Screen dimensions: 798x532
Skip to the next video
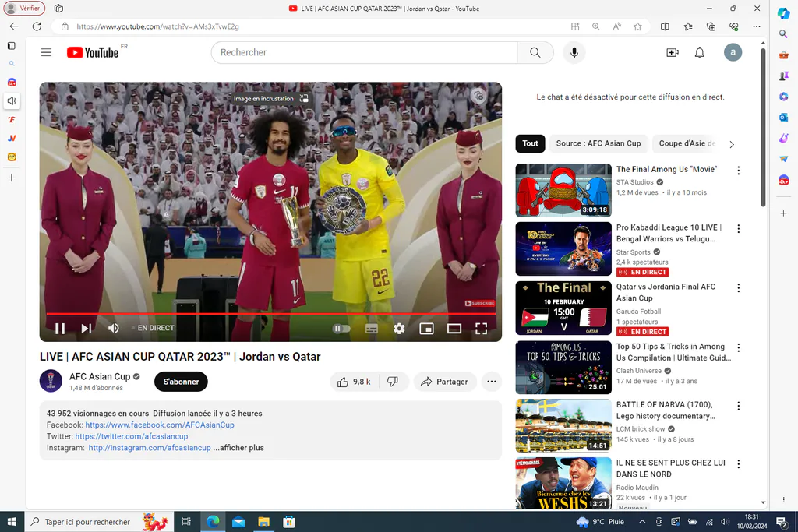click(87, 329)
